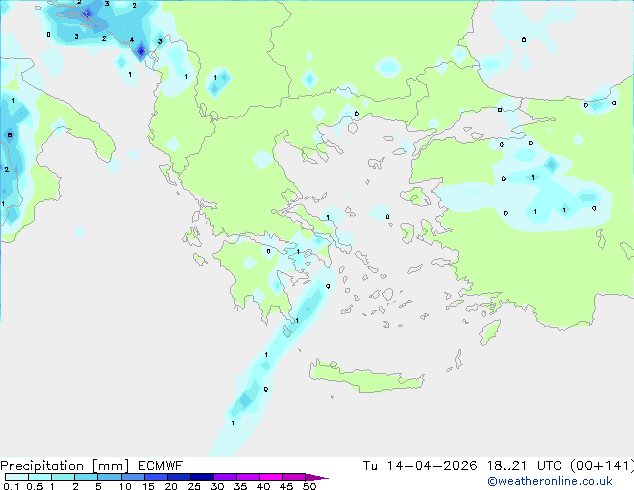This screenshot has width=634, height=490.
Task: Click the '50' legend scale value
Action: click(x=309, y=486)
